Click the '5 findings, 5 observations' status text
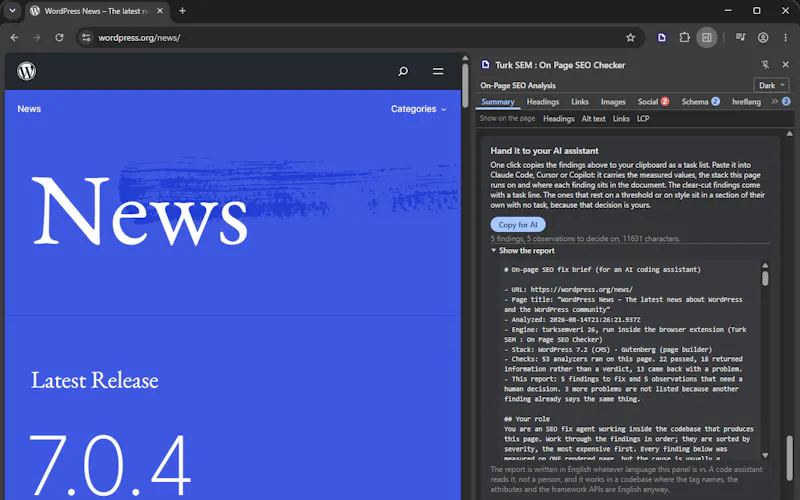This screenshot has height=500, width=800. [x=585, y=238]
